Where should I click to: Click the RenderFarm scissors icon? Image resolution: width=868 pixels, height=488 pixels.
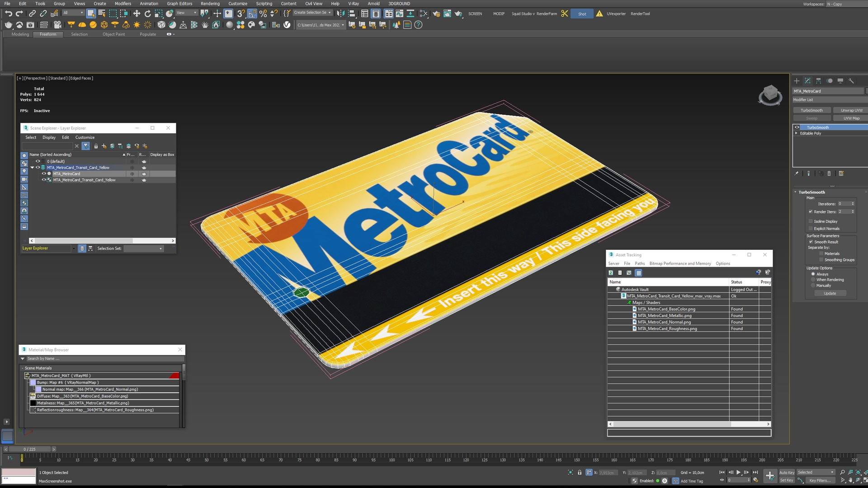tap(564, 14)
